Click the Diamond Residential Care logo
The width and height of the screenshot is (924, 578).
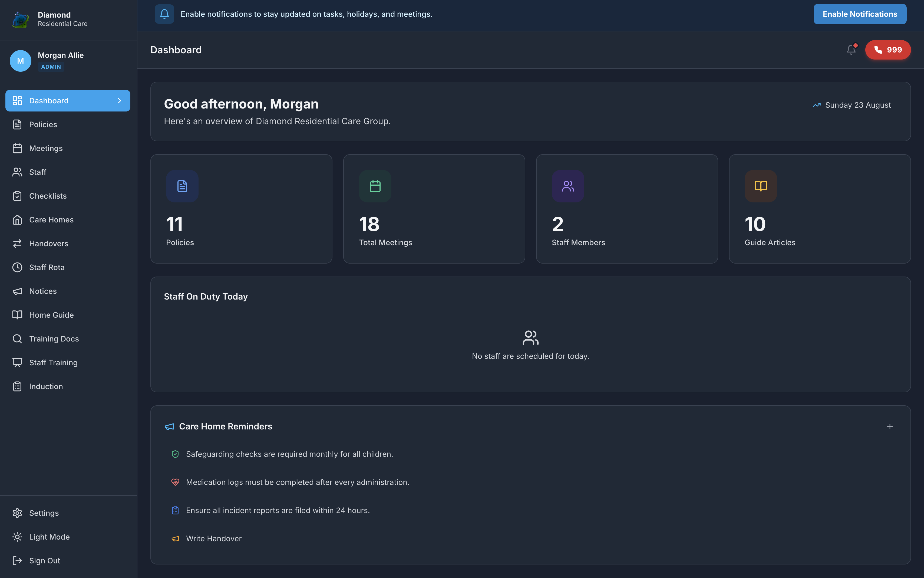click(20, 19)
